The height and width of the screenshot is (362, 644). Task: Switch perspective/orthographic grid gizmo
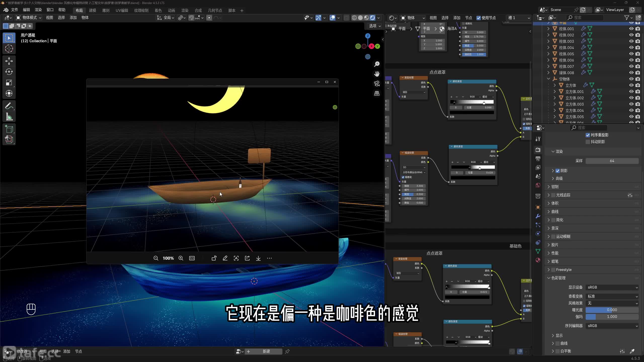pyautogui.click(x=377, y=94)
